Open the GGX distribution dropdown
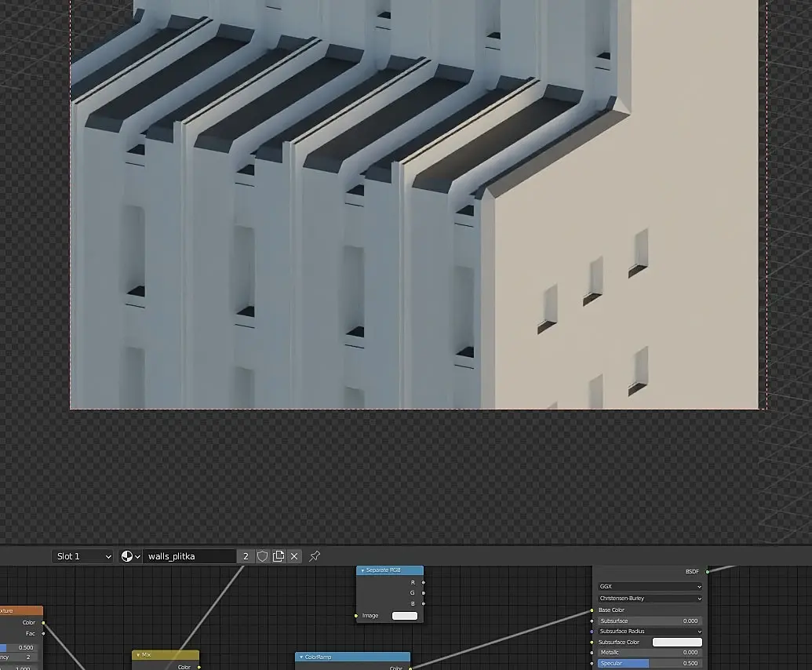This screenshot has height=670, width=812. (x=650, y=587)
